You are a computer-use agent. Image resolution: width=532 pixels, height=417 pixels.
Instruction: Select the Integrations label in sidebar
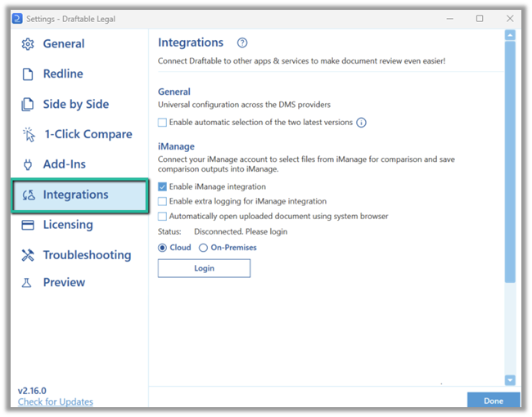tap(75, 195)
